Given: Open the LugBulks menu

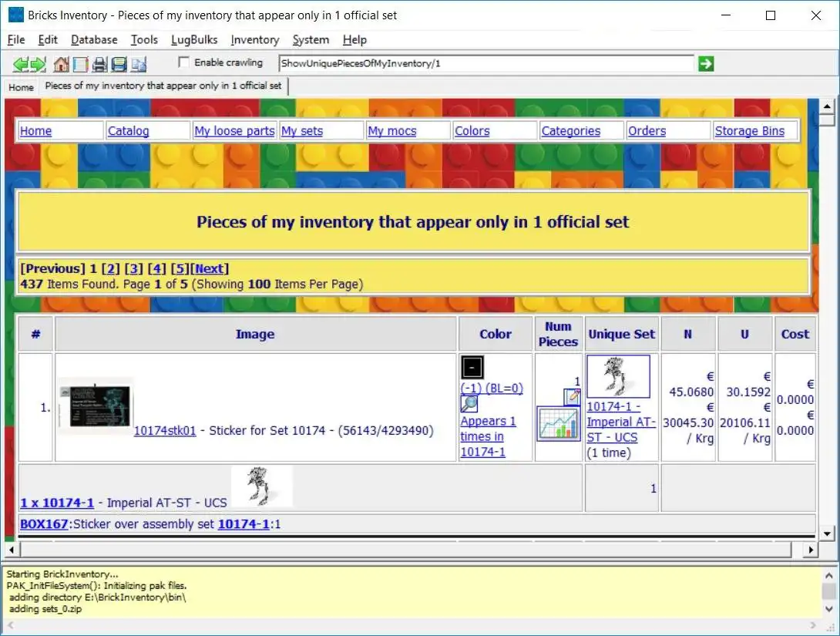Looking at the screenshot, I should tap(194, 39).
